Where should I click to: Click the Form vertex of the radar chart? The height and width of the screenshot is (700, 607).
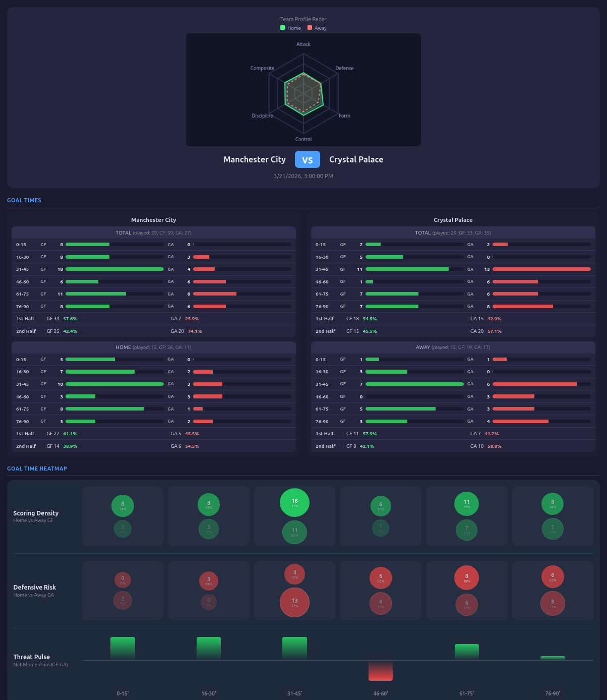click(x=344, y=115)
